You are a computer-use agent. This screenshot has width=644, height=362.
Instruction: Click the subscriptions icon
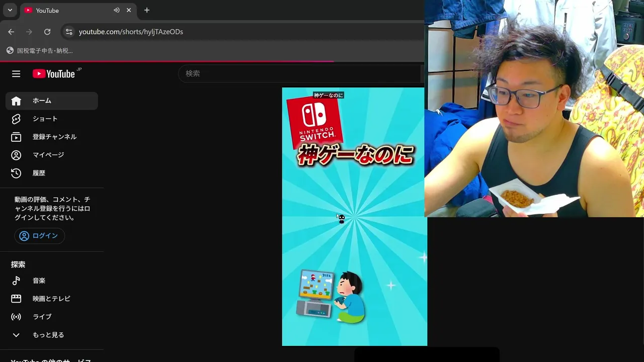pyautogui.click(x=16, y=137)
